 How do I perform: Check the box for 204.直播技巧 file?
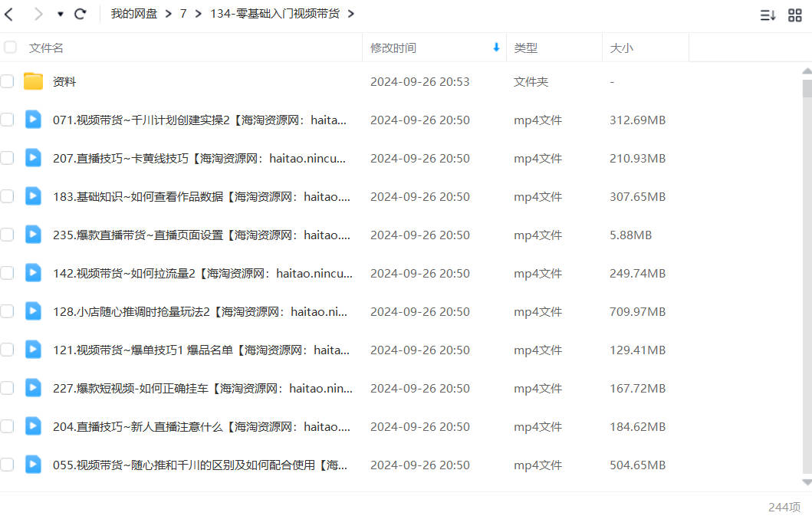(x=7, y=426)
